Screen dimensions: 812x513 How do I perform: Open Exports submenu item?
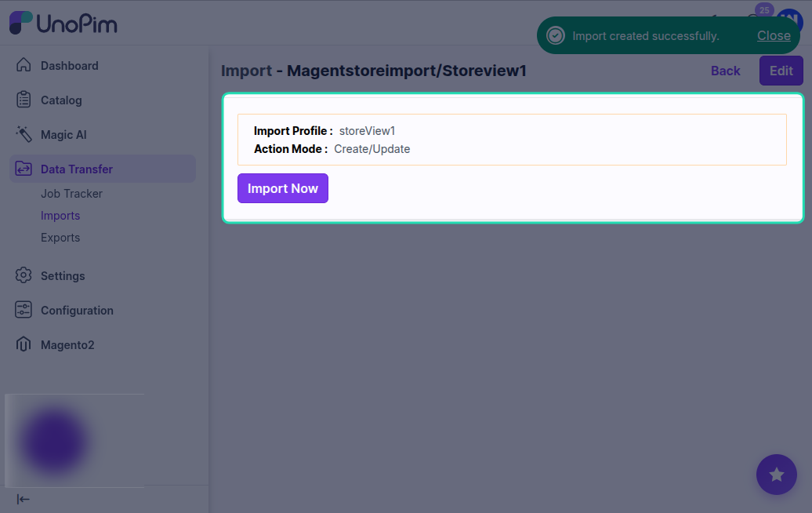click(60, 238)
